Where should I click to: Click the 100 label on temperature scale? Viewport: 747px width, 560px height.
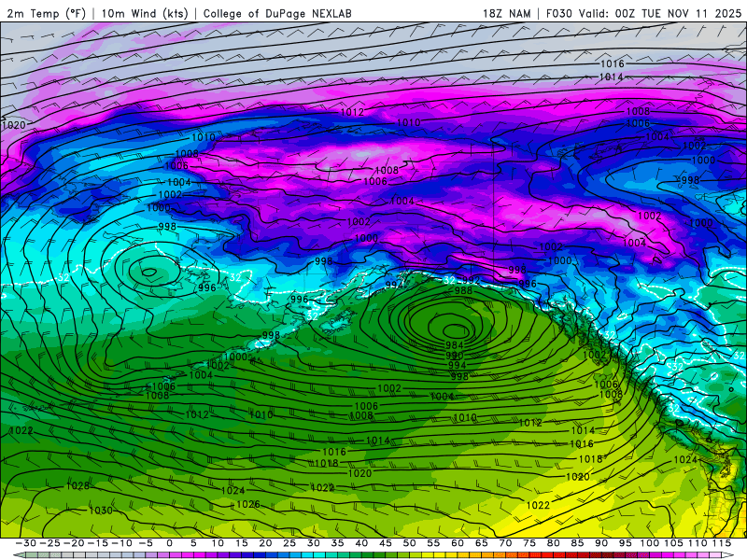click(x=649, y=543)
